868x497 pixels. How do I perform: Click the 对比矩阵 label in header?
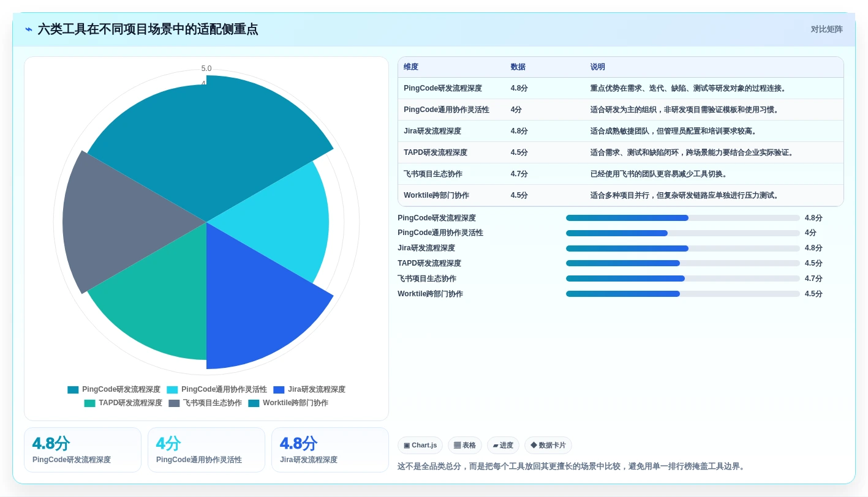(x=826, y=29)
